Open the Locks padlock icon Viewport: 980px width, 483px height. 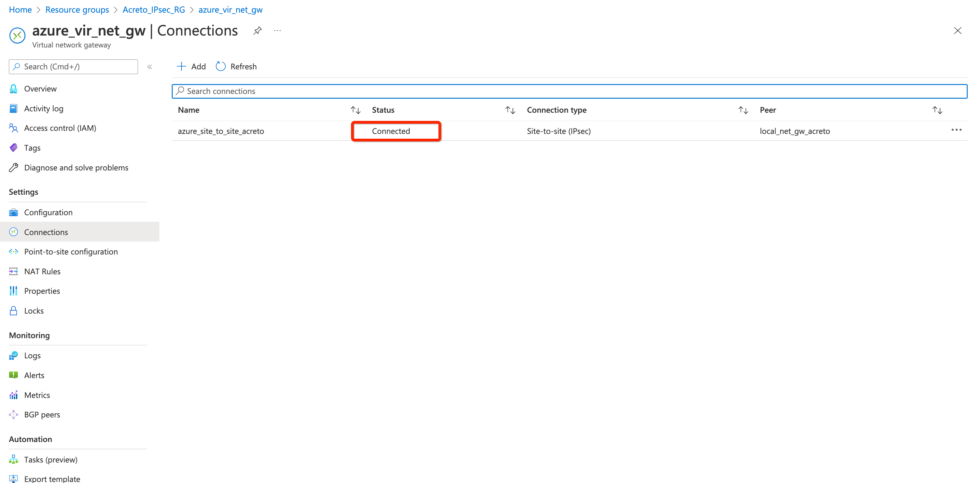(13, 310)
